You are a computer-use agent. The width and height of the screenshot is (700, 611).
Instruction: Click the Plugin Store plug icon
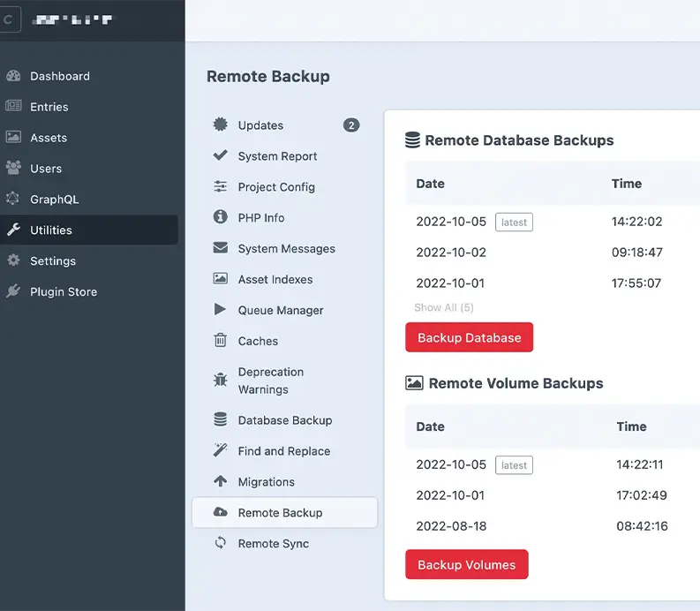(x=13, y=291)
